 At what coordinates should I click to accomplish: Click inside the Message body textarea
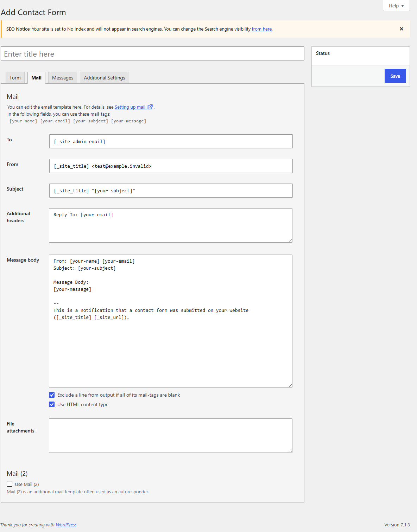[171, 321]
